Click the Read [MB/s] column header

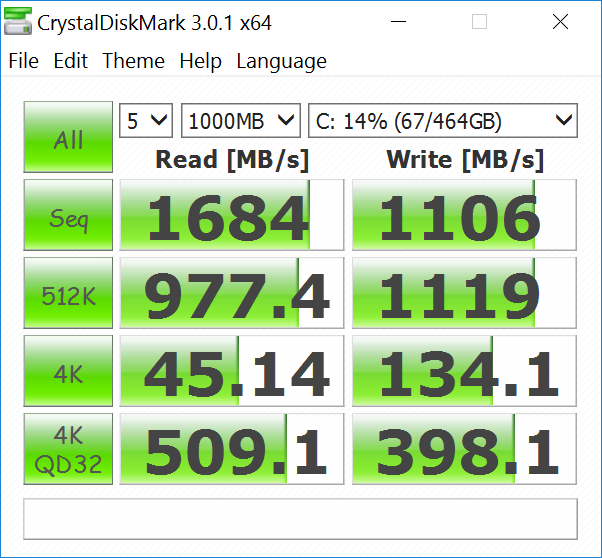(232, 159)
